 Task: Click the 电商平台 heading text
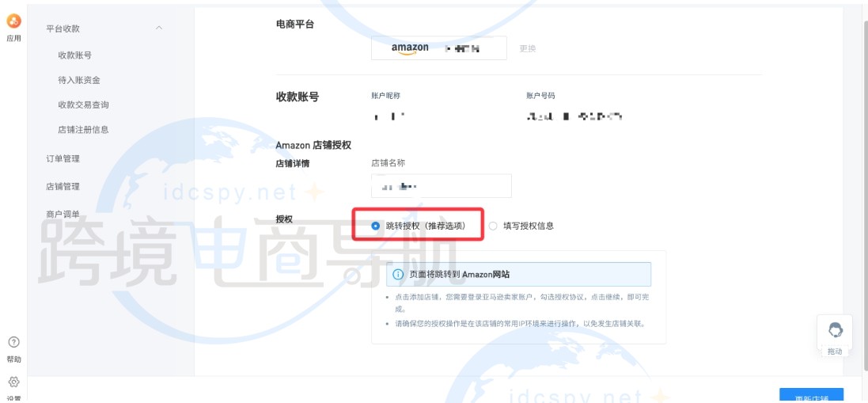coord(295,25)
